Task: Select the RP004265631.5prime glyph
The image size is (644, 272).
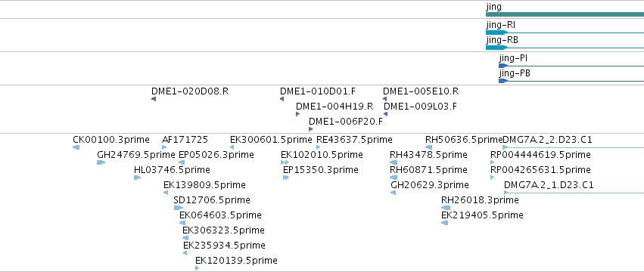Action: 493,178
